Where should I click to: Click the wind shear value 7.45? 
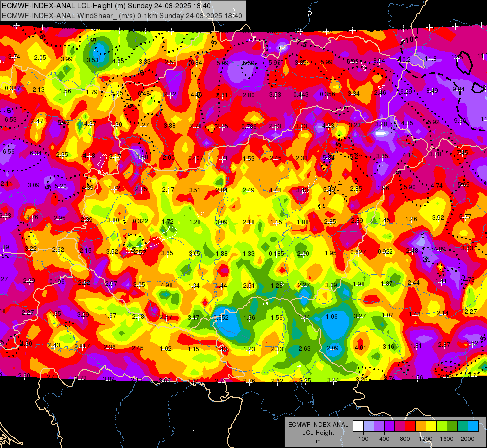pos(463,152)
